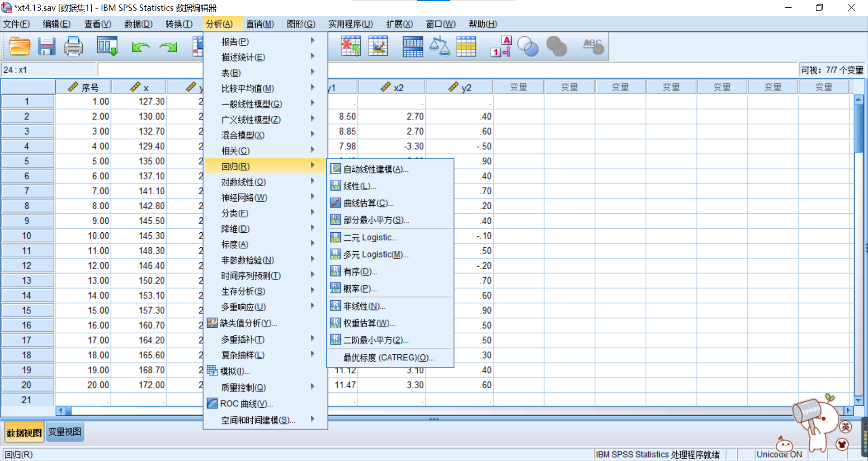Image resolution: width=868 pixels, height=461 pixels.
Task: Open 模拟(I) simulation entry
Action: point(265,371)
